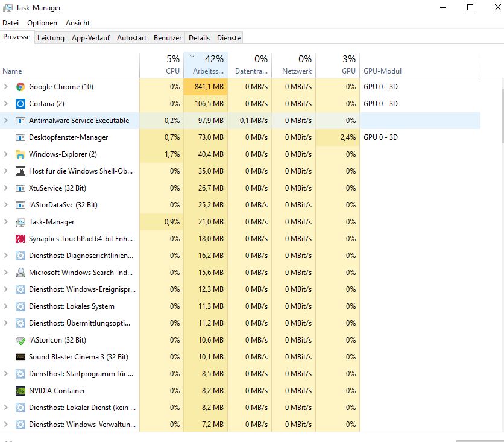Expand the IAStorDataSvc (32 Bit) entry

(x=6, y=205)
